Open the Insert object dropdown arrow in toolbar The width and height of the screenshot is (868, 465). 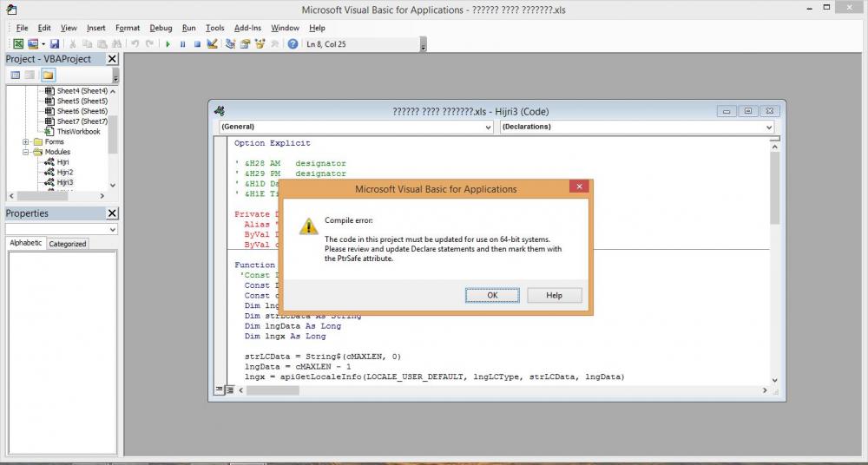(43, 44)
